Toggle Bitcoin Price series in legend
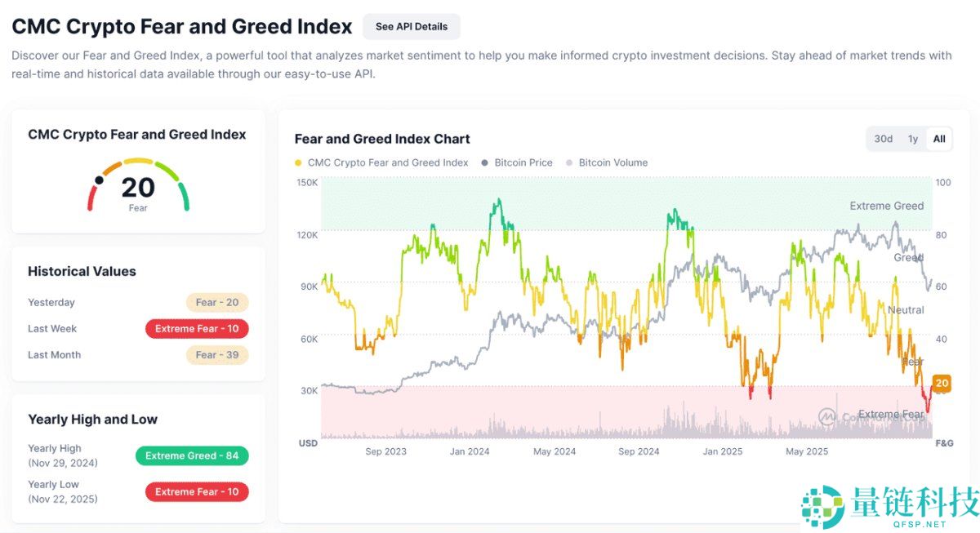The height and width of the screenshot is (533, 980). [x=523, y=162]
